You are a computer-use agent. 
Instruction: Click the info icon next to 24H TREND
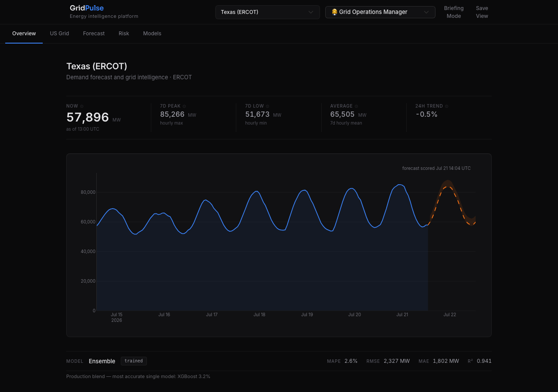tap(447, 106)
